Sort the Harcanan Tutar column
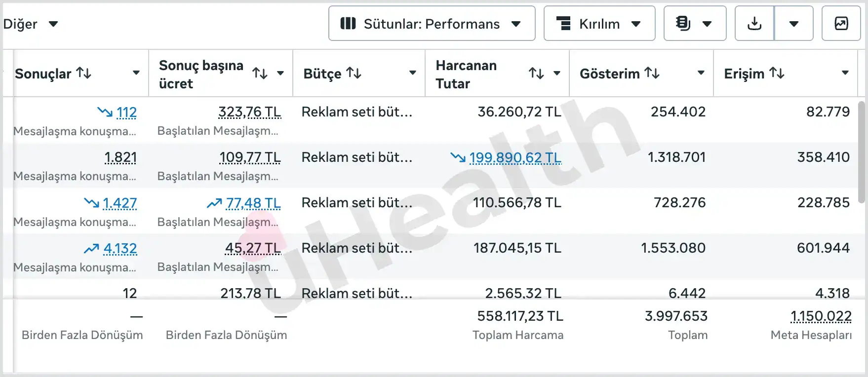 536,73
